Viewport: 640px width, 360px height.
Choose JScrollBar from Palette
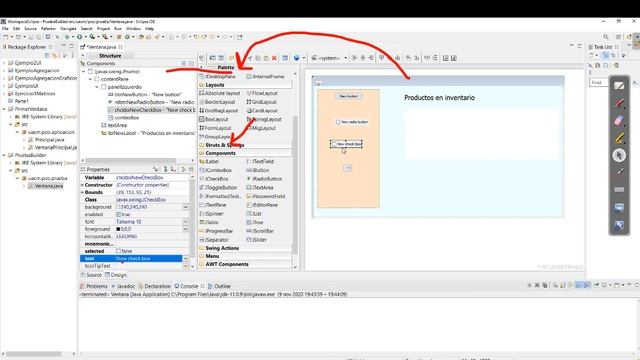coord(260,231)
